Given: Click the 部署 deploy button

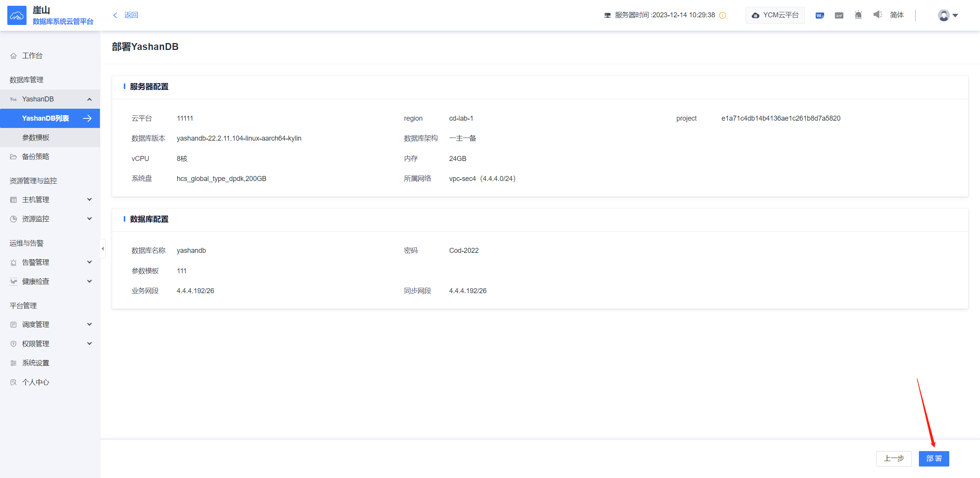Looking at the screenshot, I should coord(933,458).
